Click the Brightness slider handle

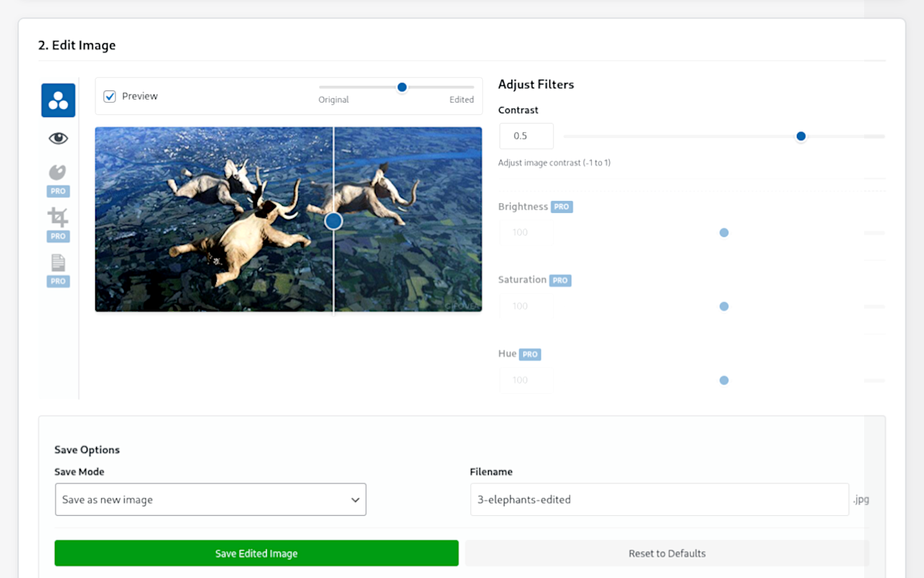point(724,233)
